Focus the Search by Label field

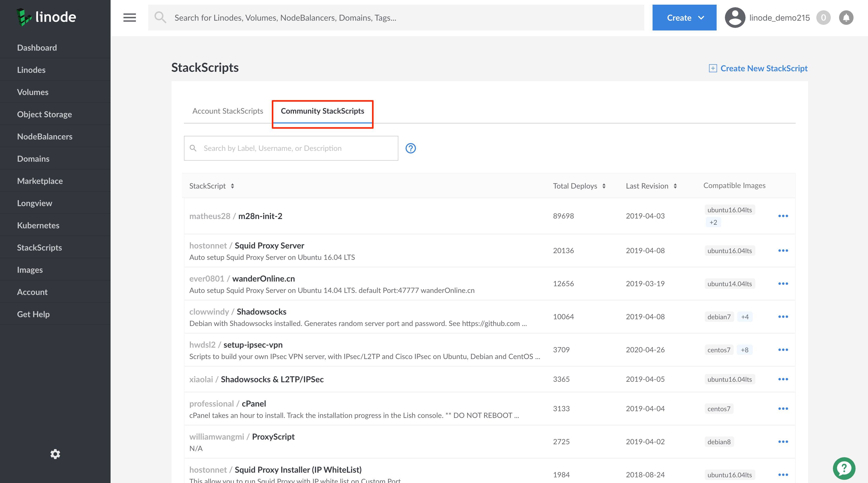tap(290, 148)
